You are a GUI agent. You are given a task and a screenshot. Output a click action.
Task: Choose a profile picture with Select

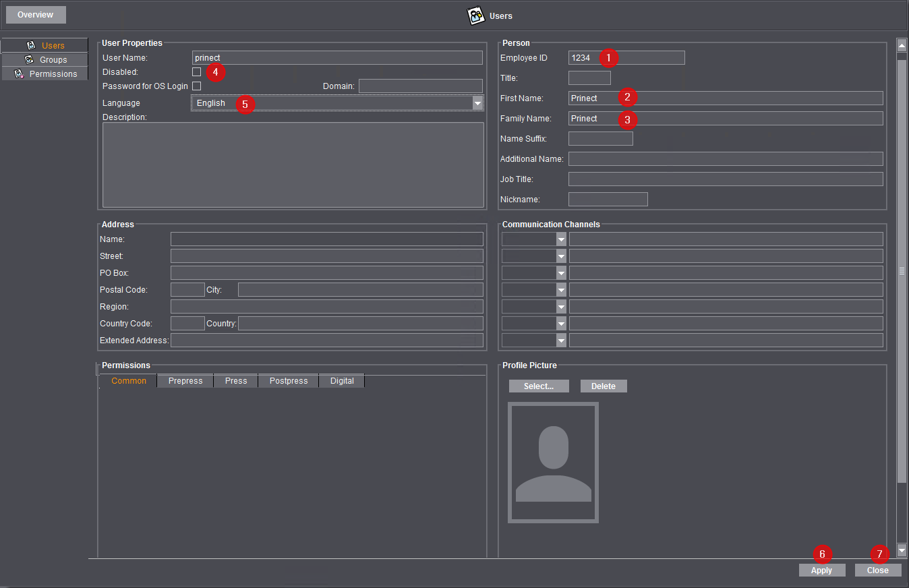coord(539,386)
